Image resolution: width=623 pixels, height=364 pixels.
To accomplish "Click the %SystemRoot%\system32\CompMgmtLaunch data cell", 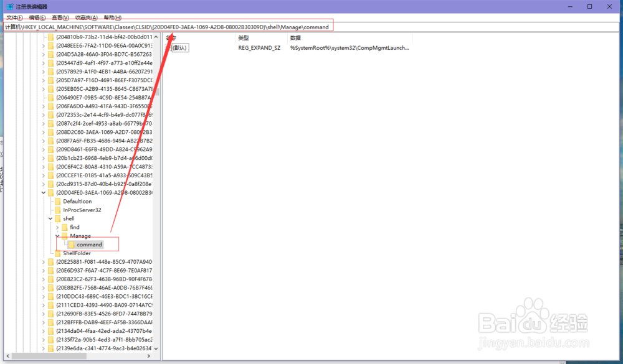I will (350, 48).
